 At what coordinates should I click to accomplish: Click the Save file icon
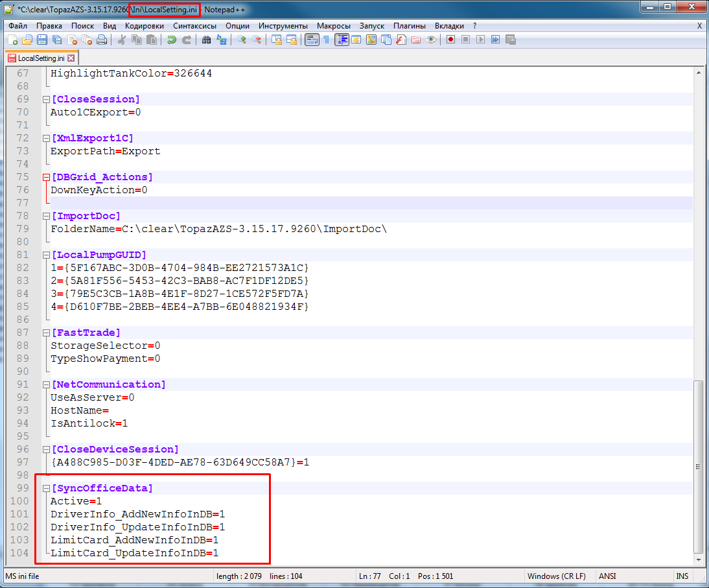click(42, 40)
